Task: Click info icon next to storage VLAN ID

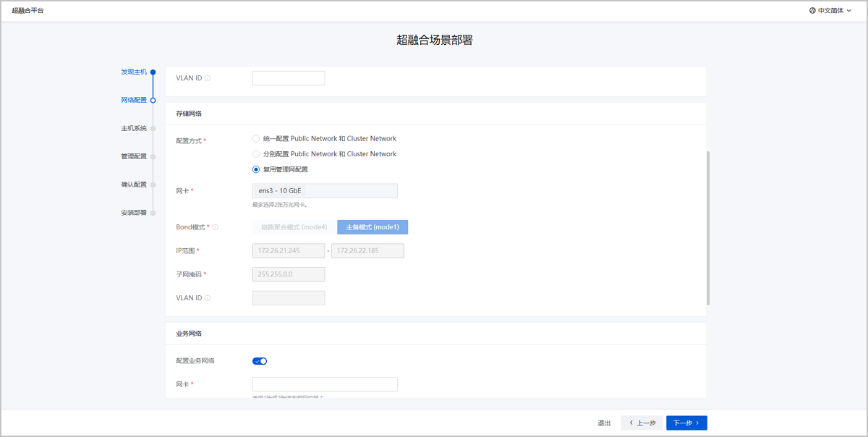Action: pos(208,298)
